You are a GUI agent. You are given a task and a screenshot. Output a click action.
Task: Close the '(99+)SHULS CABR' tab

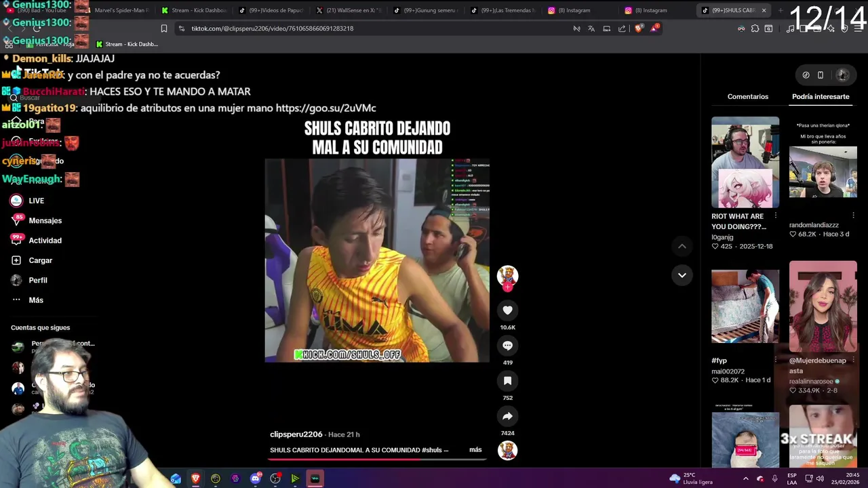pyautogui.click(x=764, y=10)
